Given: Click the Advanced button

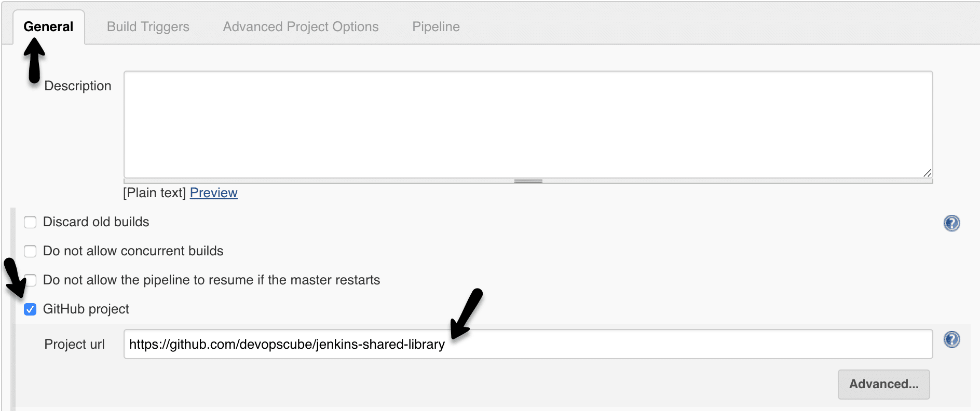Looking at the screenshot, I should (x=884, y=384).
